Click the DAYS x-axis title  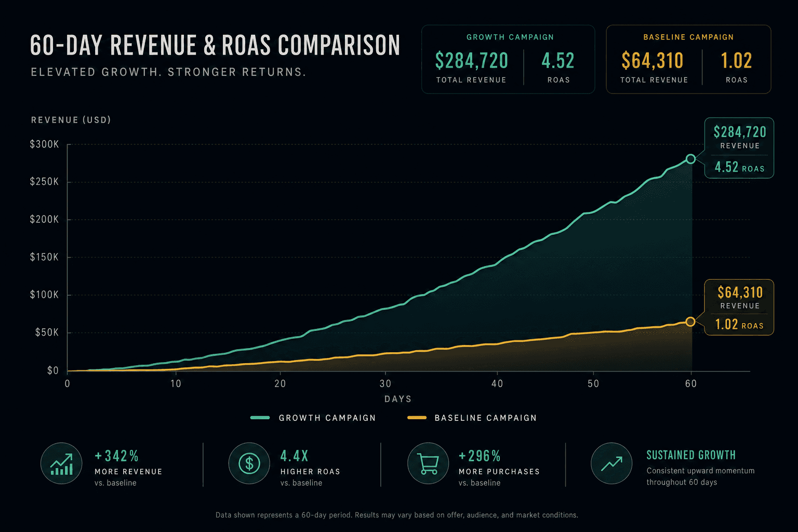pyautogui.click(x=398, y=399)
